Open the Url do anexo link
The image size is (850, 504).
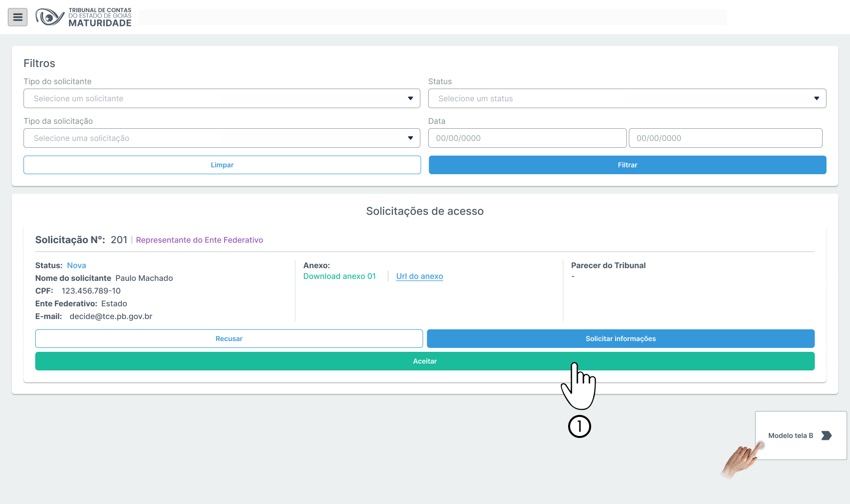tap(419, 276)
